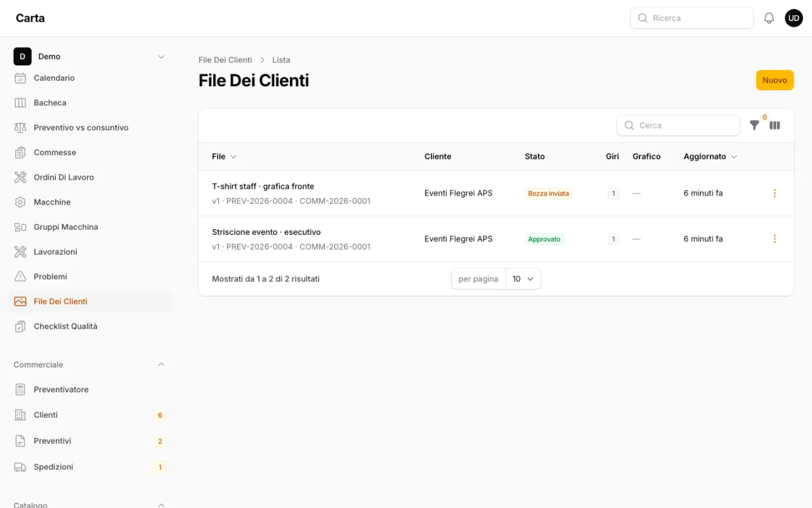The height and width of the screenshot is (508, 812).
Task: Click the Macchine gear icon
Action: 20,202
